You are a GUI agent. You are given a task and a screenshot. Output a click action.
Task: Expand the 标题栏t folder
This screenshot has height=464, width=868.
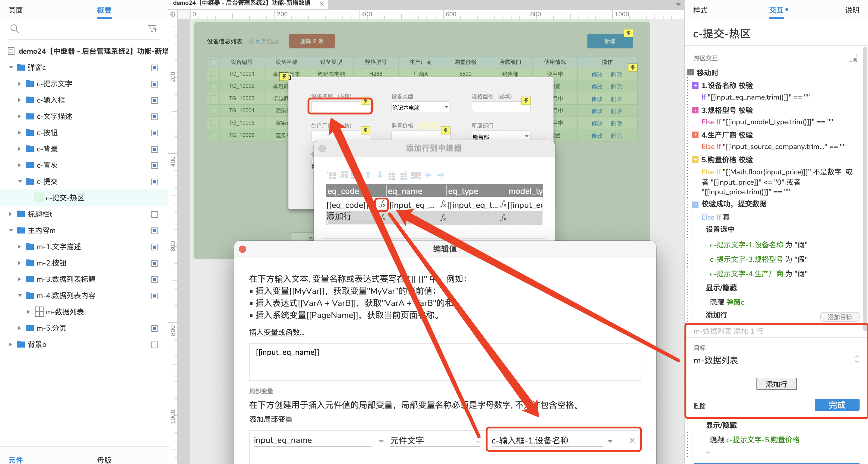(10, 214)
